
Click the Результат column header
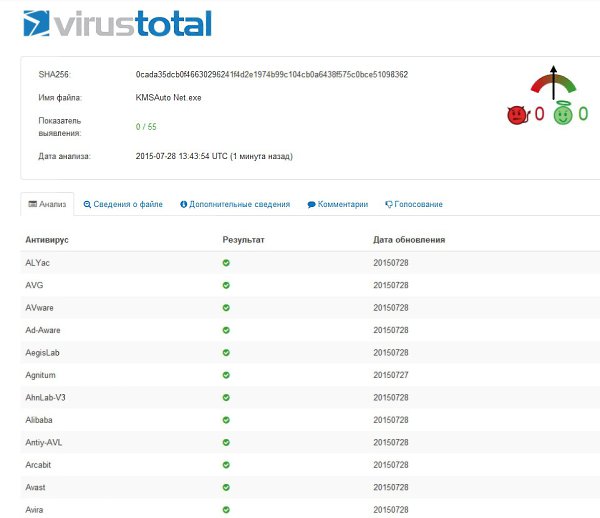[243, 240]
